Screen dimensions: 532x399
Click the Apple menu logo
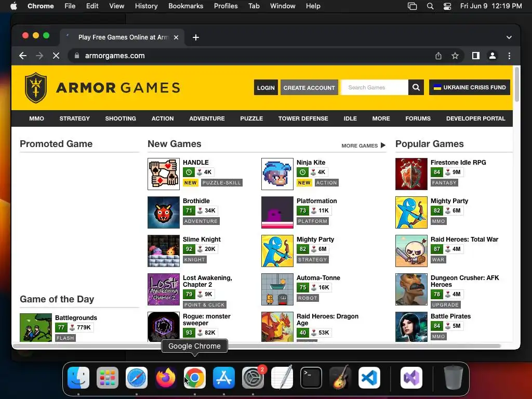[14, 6]
